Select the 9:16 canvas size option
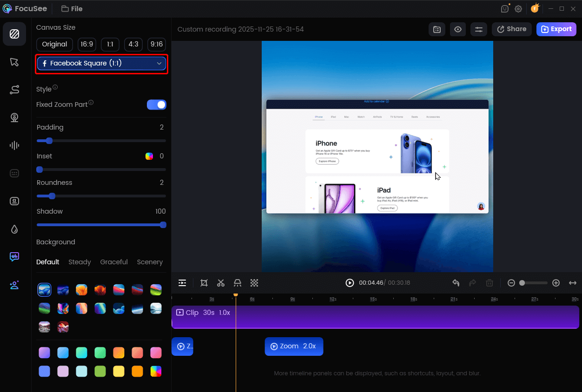 tap(156, 45)
